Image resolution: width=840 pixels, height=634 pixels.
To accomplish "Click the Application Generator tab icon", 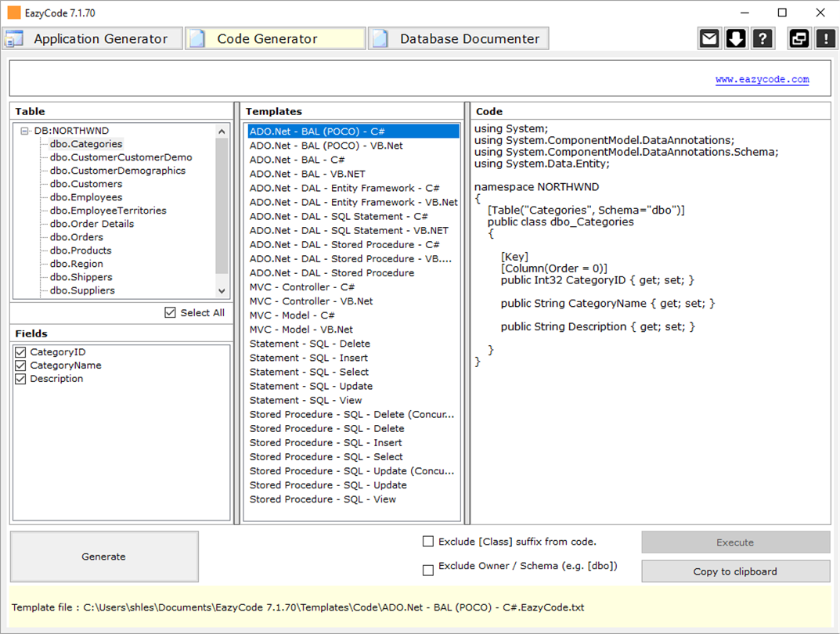I will [x=14, y=38].
